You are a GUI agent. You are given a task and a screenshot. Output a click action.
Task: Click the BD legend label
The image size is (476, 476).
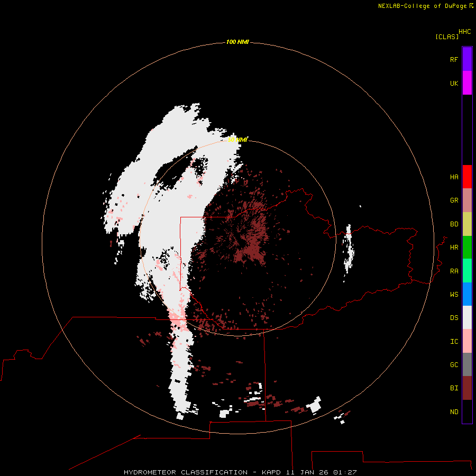[454, 224]
